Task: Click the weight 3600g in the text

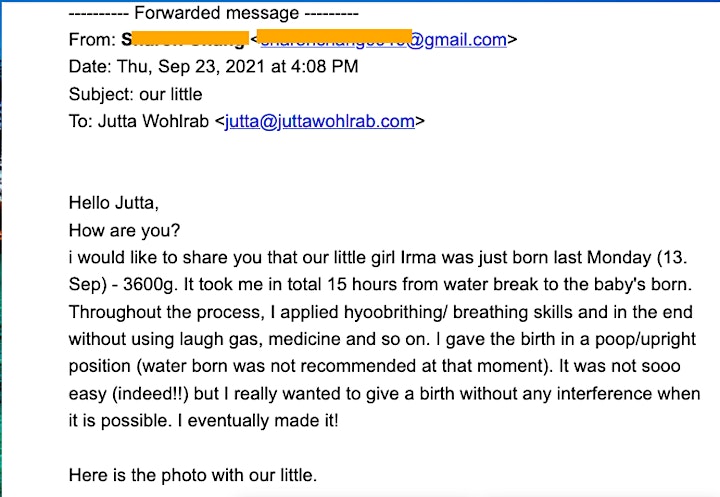Action: 149,285
